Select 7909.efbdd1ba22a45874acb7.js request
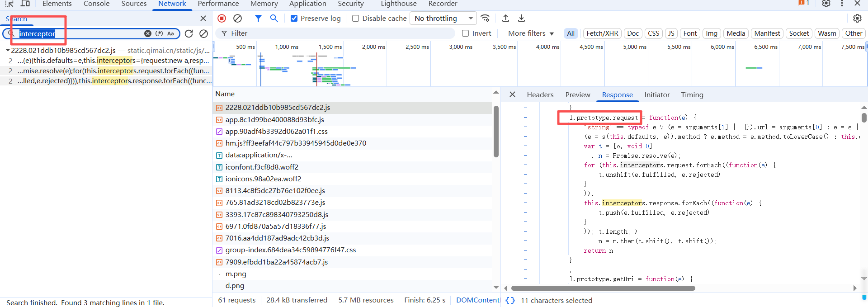 point(353,262)
